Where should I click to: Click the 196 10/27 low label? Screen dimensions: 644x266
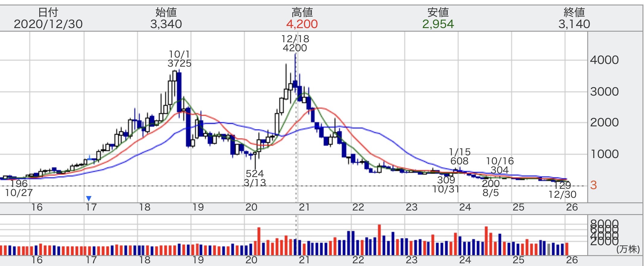tap(19, 188)
